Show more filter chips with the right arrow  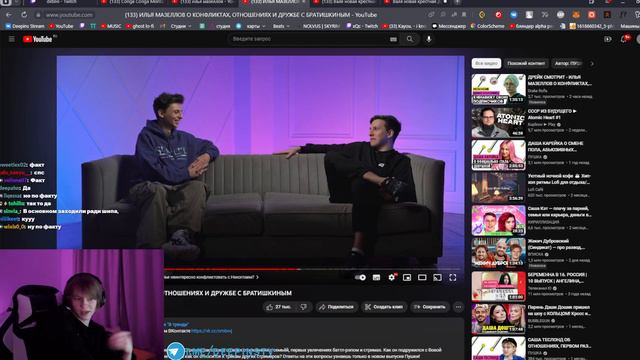592,63
